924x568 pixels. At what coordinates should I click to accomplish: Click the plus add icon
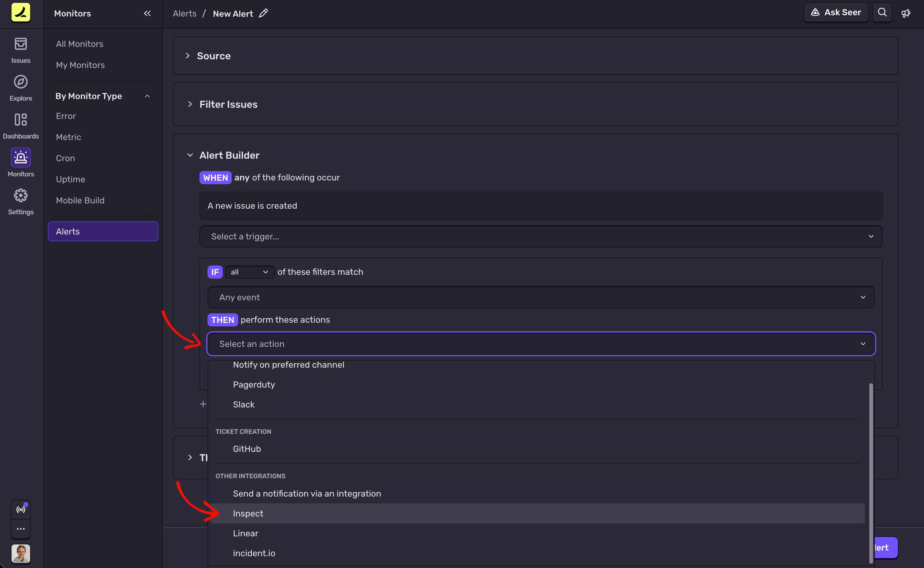[x=203, y=404]
